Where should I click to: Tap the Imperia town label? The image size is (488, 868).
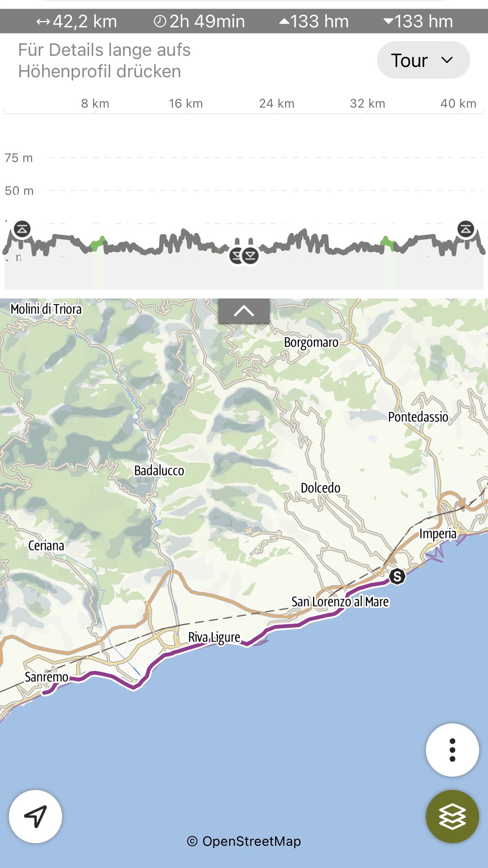coord(438,534)
